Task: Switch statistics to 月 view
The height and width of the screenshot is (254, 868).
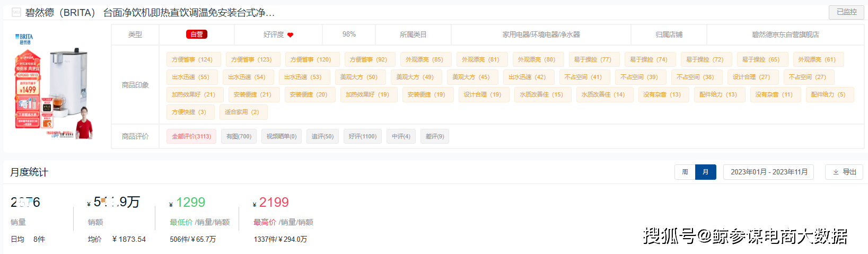Action: [705, 172]
